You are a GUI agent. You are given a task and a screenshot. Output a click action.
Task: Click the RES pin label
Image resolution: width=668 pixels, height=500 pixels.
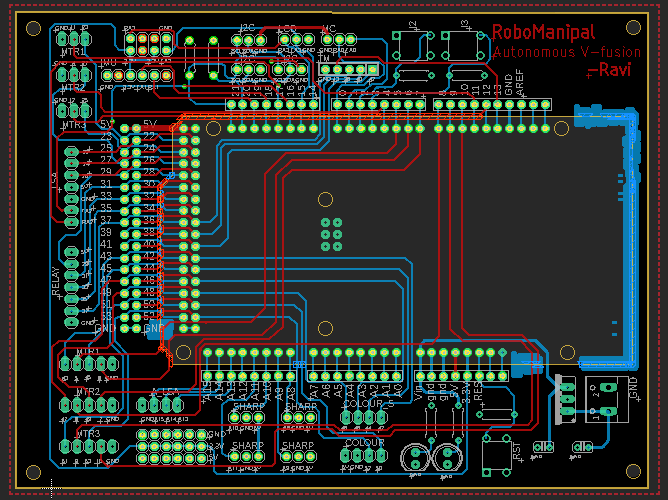coord(478,391)
